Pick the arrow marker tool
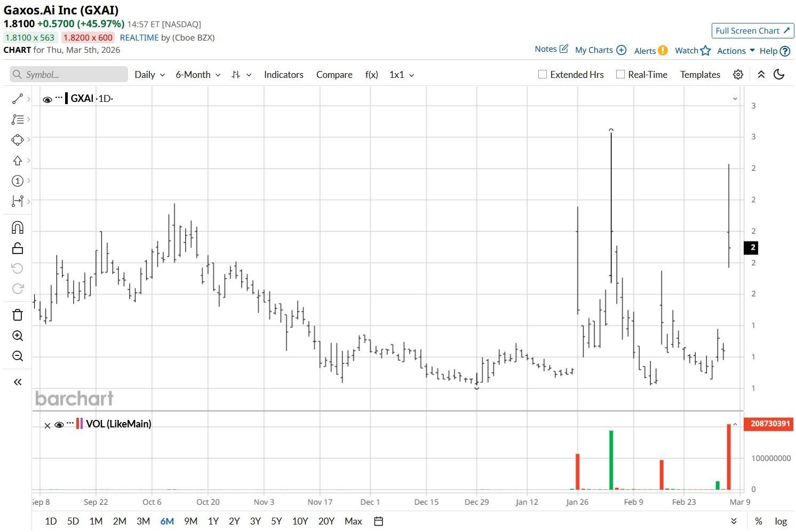Screen dimensions: 796x532 pyautogui.click(x=17, y=161)
